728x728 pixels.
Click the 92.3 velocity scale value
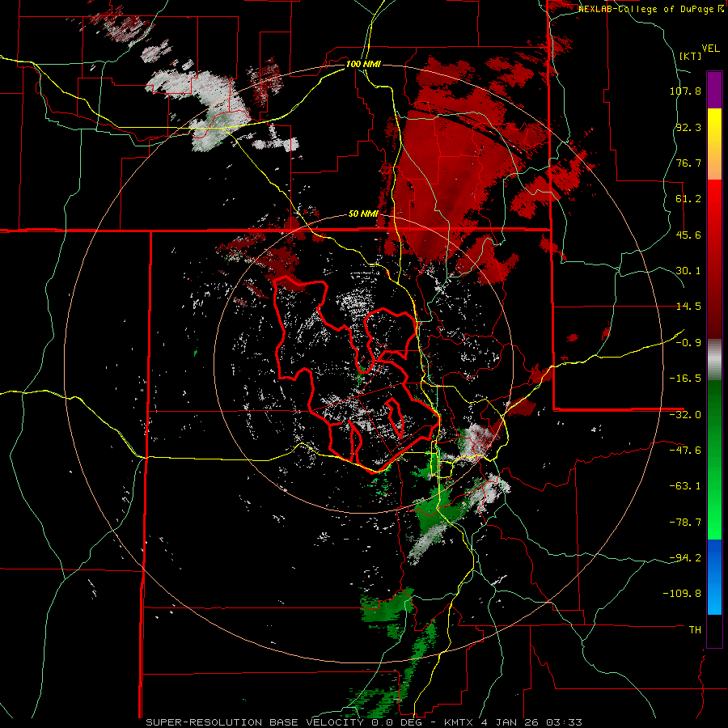pos(688,127)
